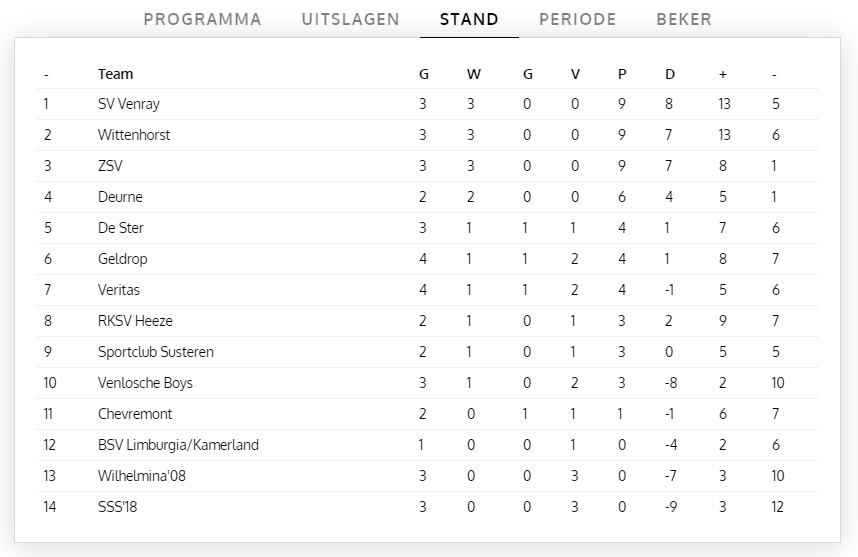Click Wilhelmina'08 team name

[x=142, y=476]
